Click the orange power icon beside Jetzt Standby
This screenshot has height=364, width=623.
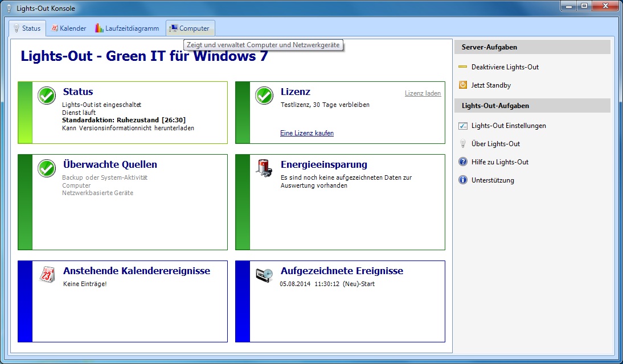coord(463,85)
